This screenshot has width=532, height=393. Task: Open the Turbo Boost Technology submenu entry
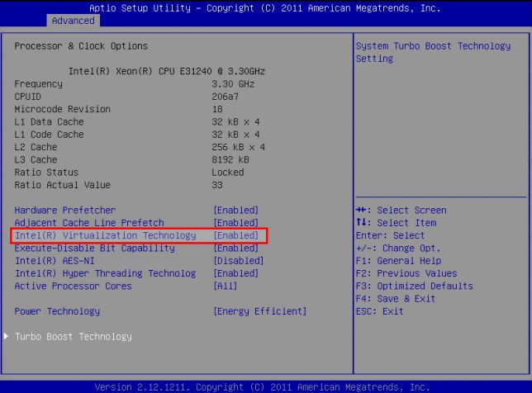(x=73, y=337)
